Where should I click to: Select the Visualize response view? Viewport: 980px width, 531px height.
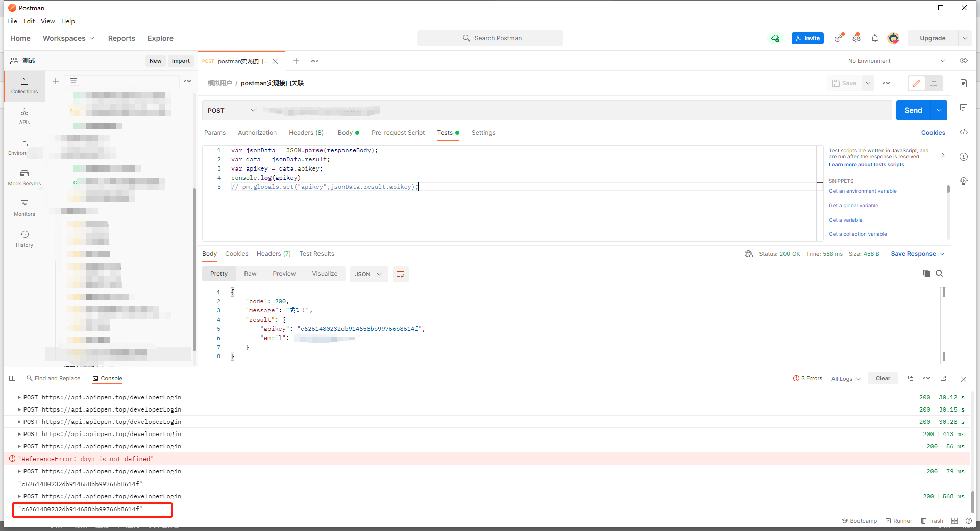pos(325,274)
